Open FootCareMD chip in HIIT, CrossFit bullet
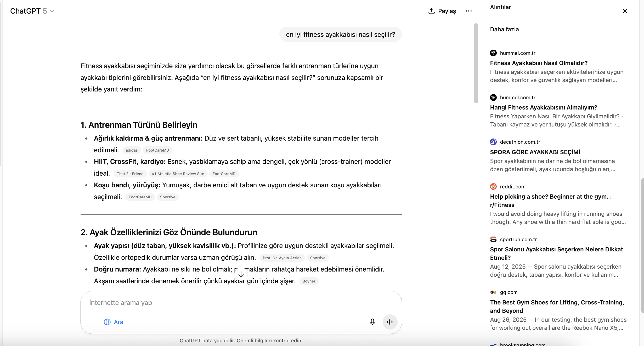644x346 pixels. (224, 174)
